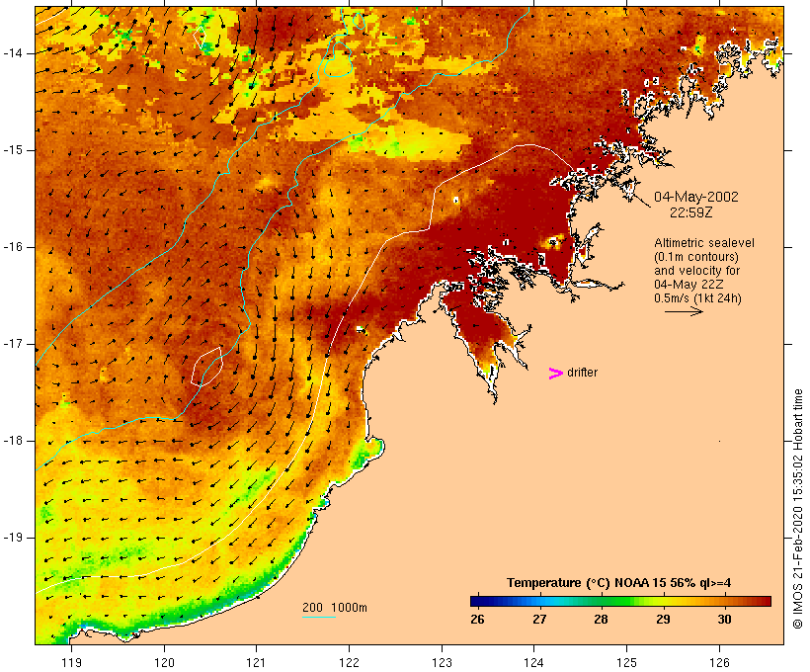Click the closed white sea-level contour near 17.2°S
810x672 pixels.
207,366
